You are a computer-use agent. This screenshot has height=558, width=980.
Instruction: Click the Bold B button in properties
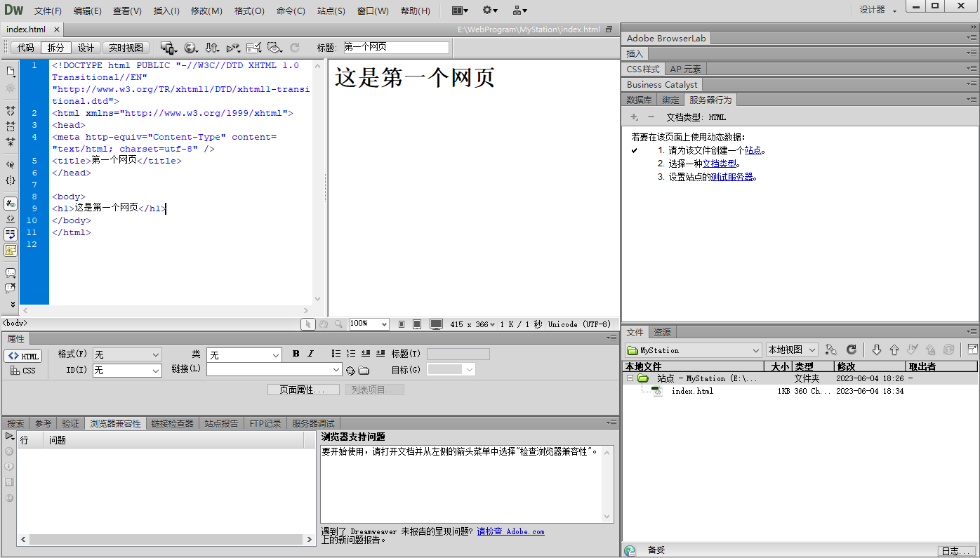click(x=296, y=354)
